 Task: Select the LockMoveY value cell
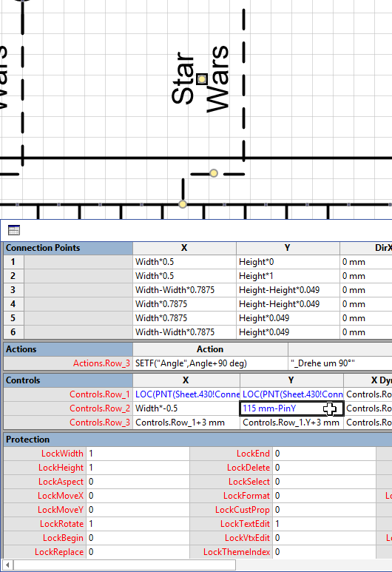coord(138,510)
